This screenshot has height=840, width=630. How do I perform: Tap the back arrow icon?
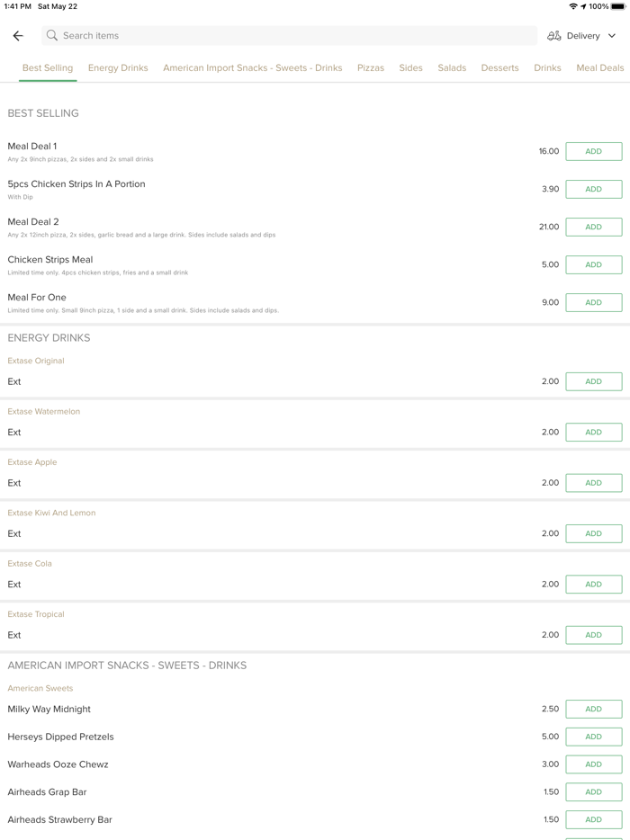coord(18,36)
